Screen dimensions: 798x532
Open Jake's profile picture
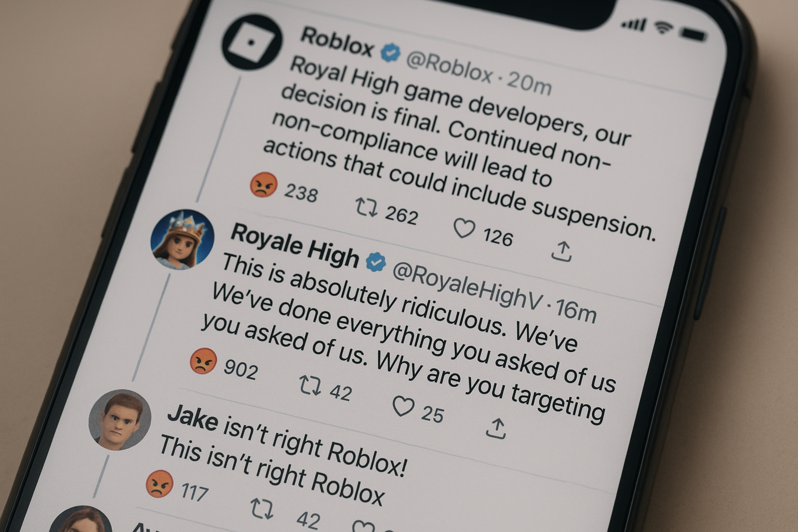[x=120, y=419]
